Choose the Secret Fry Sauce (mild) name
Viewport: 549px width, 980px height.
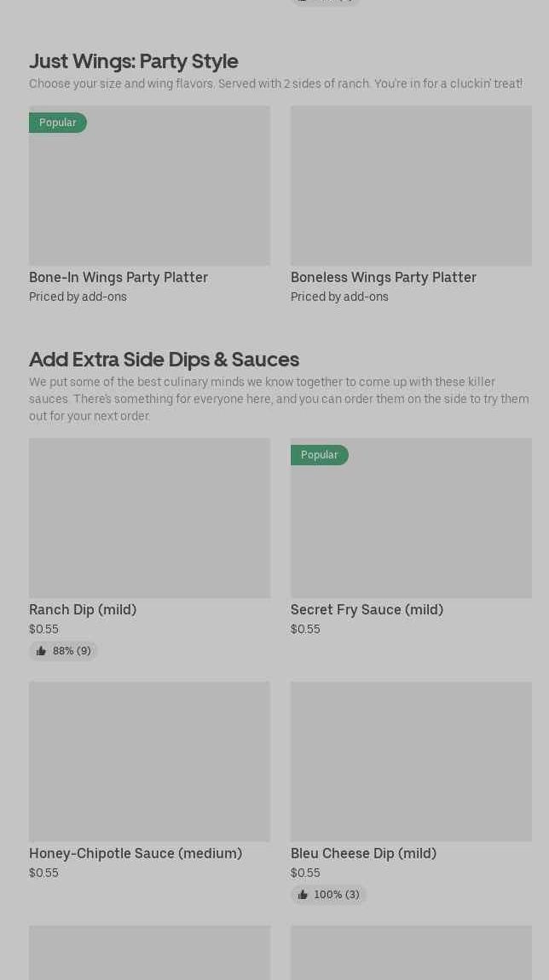coord(367,609)
